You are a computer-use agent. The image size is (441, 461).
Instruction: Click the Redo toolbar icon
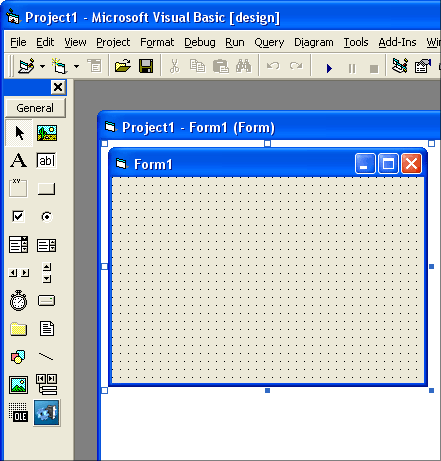296,66
